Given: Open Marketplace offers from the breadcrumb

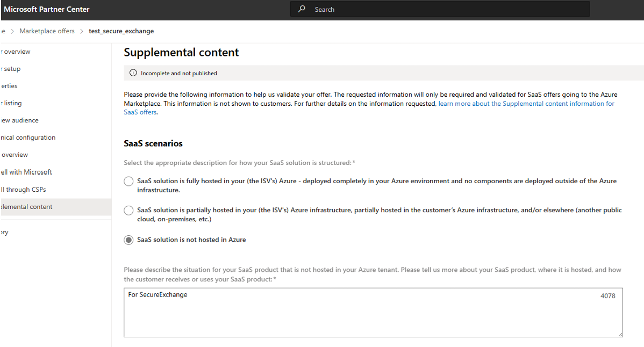Looking at the screenshot, I should coord(47,31).
